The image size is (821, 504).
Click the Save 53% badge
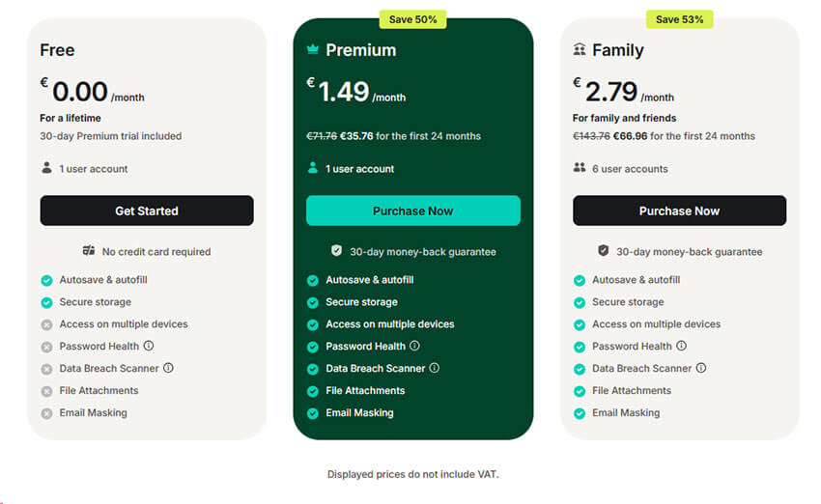(x=679, y=19)
